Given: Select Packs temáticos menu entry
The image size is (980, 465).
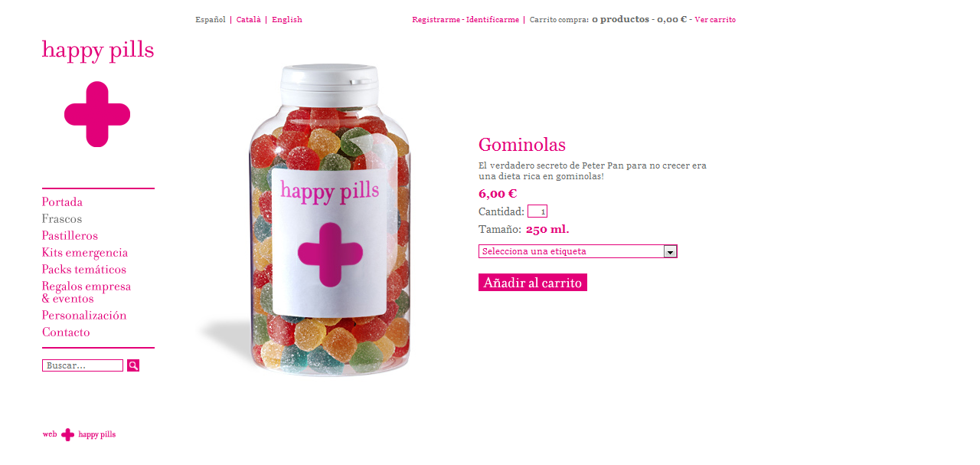Looking at the screenshot, I should tap(84, 270).
